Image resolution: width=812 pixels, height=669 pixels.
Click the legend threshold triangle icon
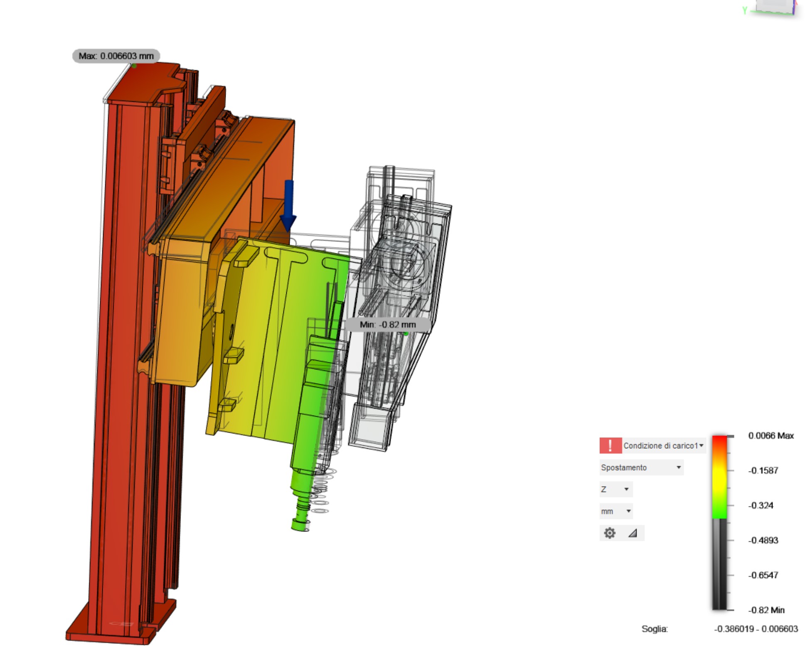pos(632,533)
